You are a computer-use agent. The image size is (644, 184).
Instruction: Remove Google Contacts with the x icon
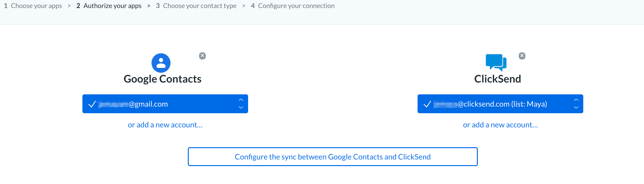(202, 56)
